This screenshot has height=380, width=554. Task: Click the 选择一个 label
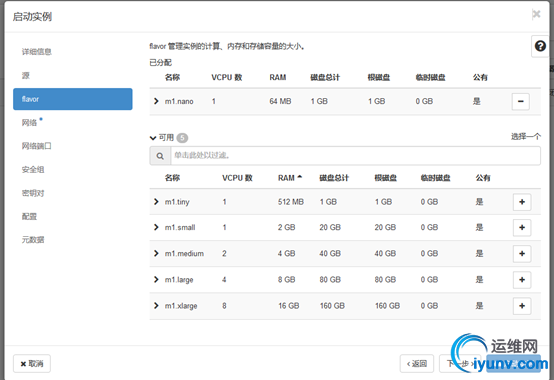point(526,136)
